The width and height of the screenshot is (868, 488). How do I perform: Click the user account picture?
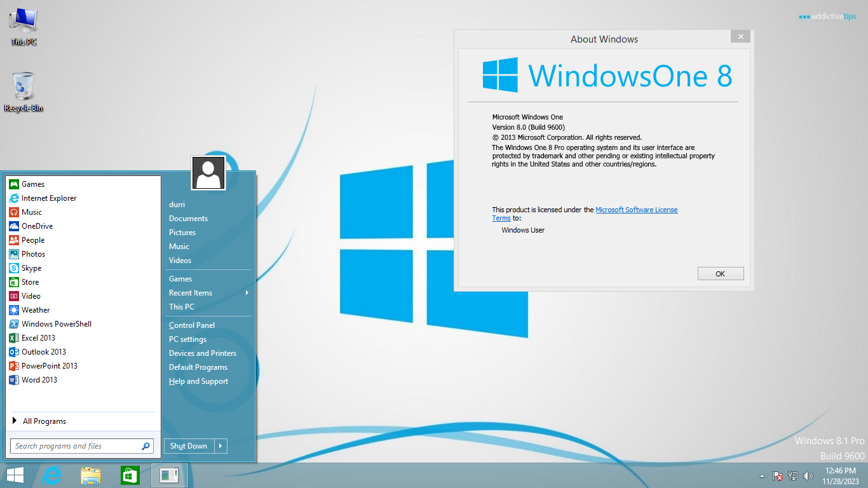point(208,173)
